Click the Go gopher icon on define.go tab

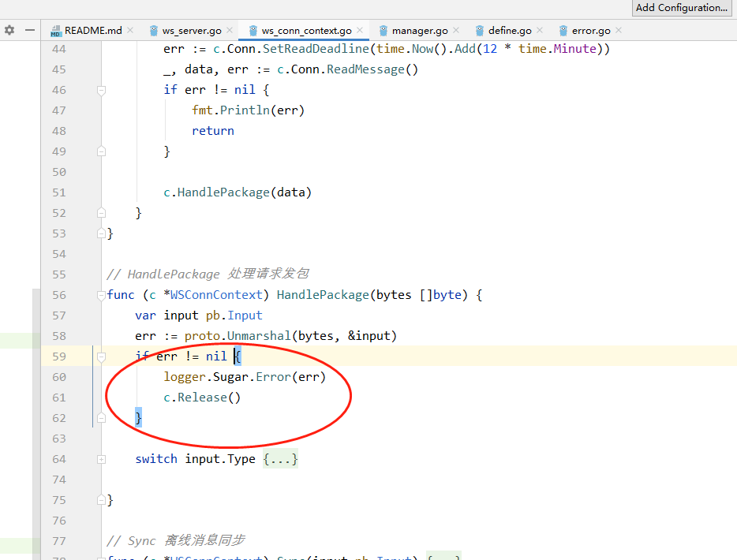(478, 29)
